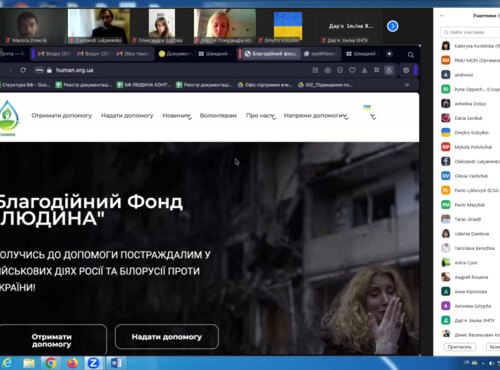Click the camera snapshot icon in the toolbar

click(x=328, y=70)
